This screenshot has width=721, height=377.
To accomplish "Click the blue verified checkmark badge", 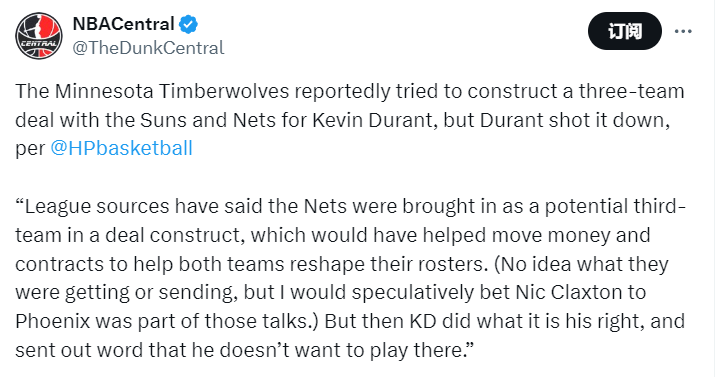I will pos(188,24).
